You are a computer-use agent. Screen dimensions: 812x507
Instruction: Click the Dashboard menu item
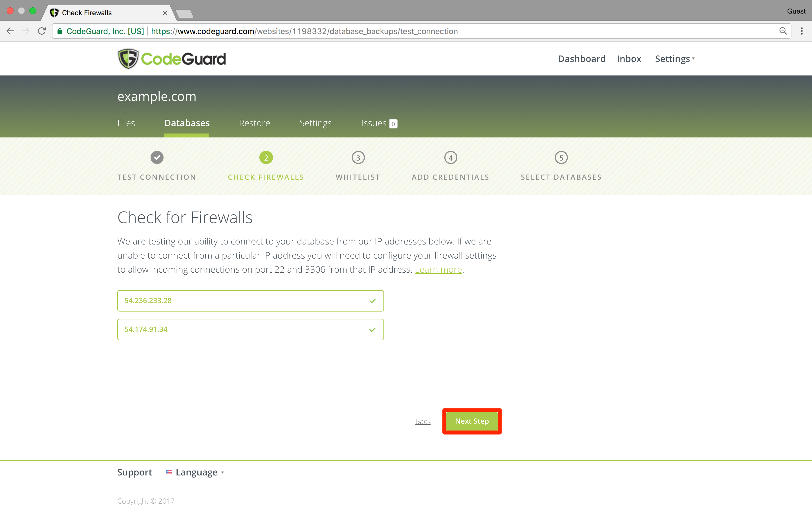[582, 58]
